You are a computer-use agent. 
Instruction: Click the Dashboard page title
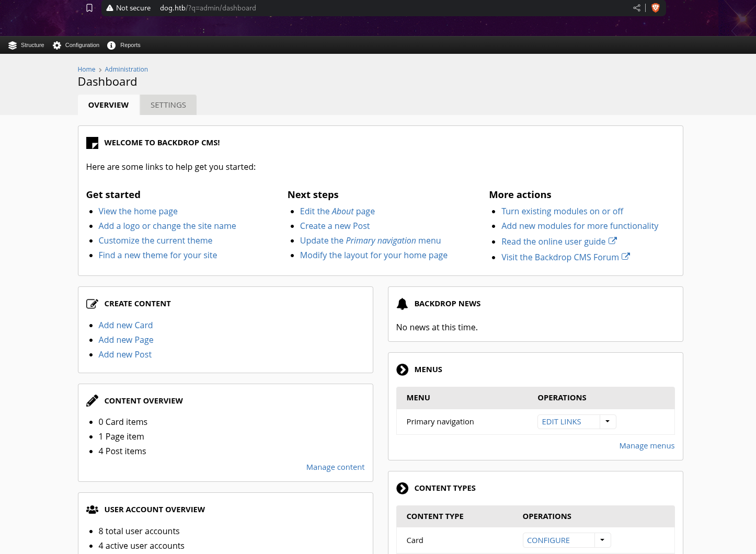[107, 82]
